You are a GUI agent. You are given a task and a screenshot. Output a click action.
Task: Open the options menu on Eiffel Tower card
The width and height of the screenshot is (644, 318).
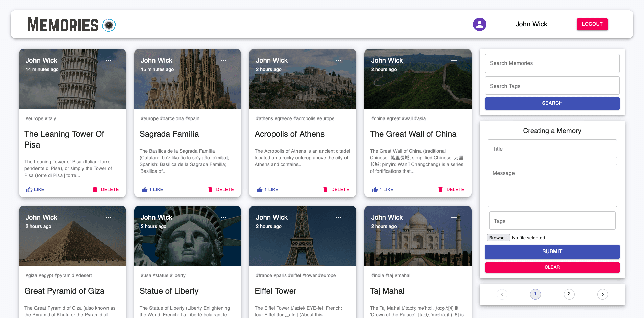click(x=339, y=217)
